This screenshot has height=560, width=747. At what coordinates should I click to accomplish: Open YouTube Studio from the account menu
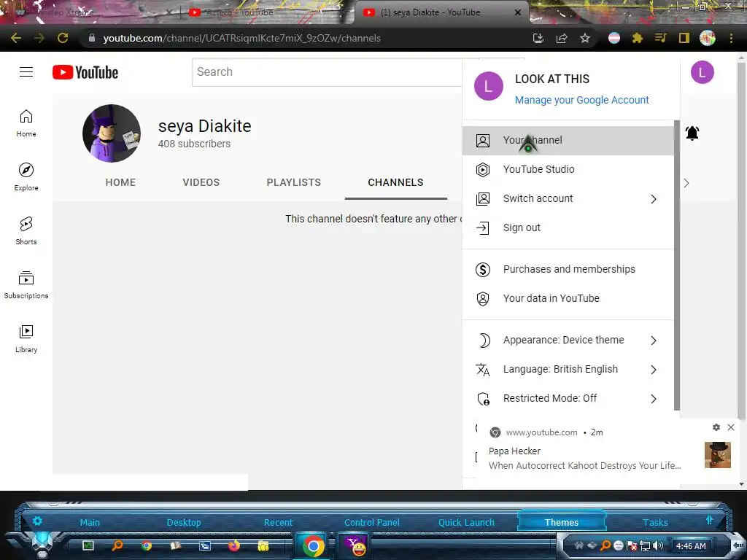coord(568,169)
